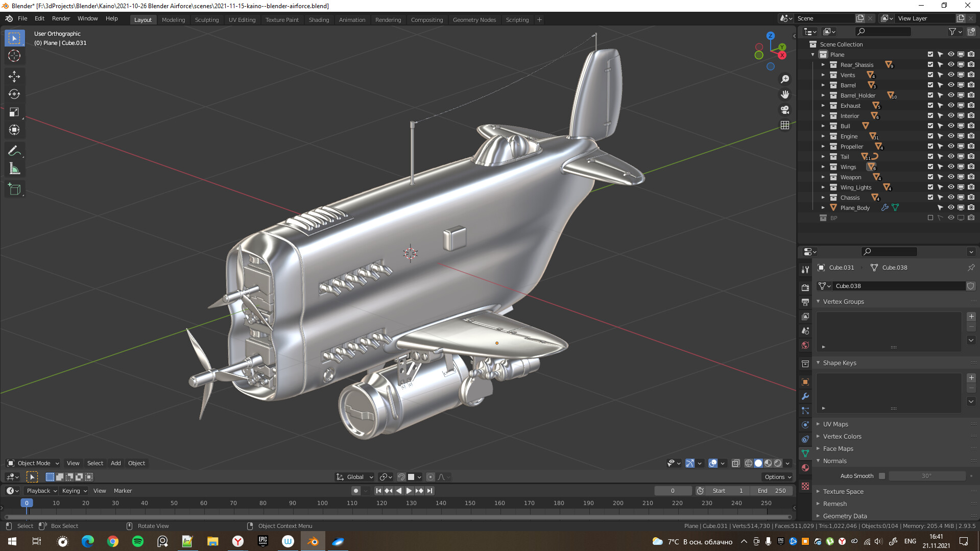Activate the Select Box tool
Viewport: 980px width, 551px height.
tap(14, 38)
